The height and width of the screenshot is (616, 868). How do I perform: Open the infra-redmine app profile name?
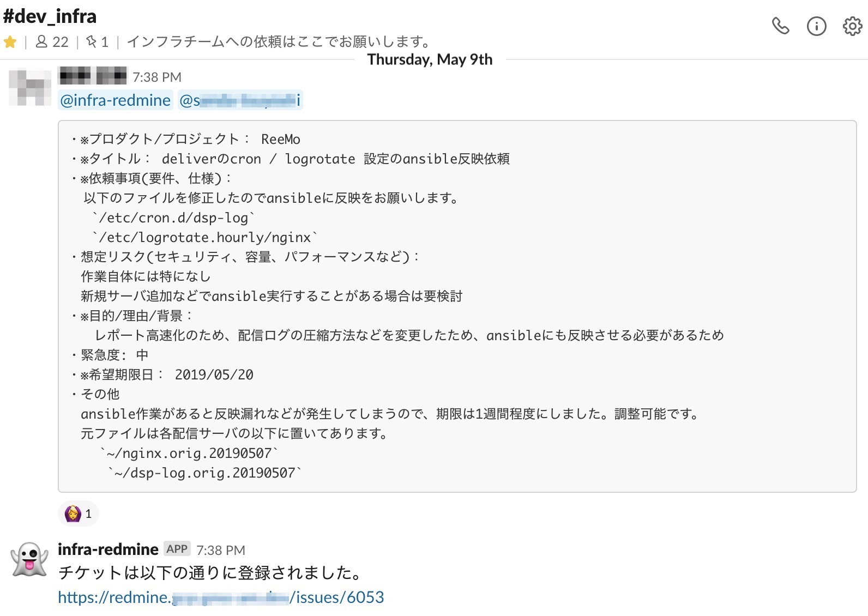(x=108, y=549)
